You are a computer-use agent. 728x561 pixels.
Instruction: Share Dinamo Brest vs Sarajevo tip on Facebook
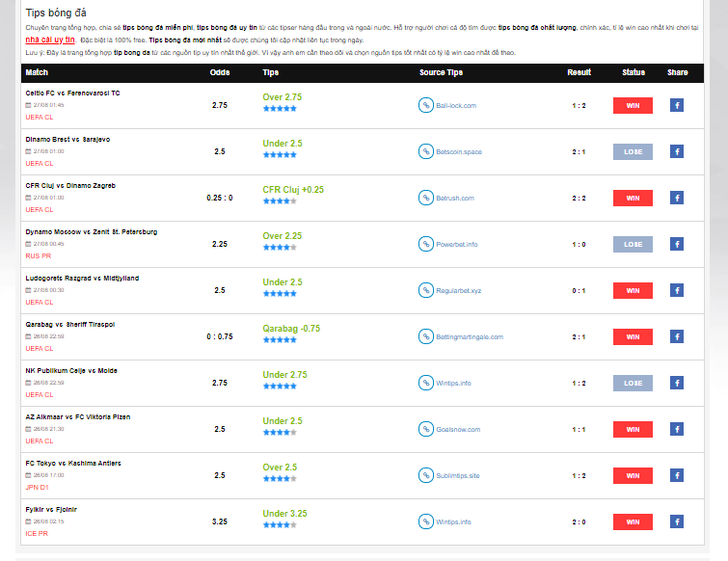point(677,151)
